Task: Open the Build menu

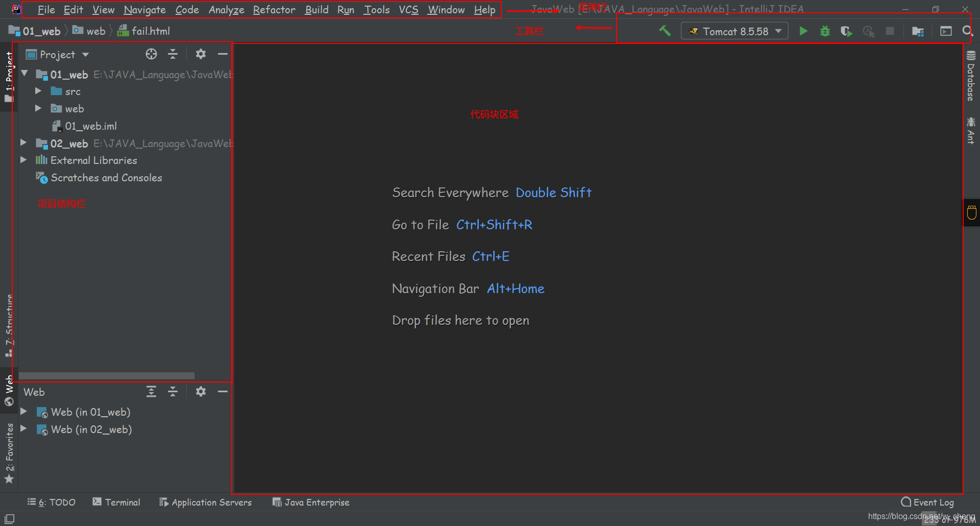Action: click(316, 10)
